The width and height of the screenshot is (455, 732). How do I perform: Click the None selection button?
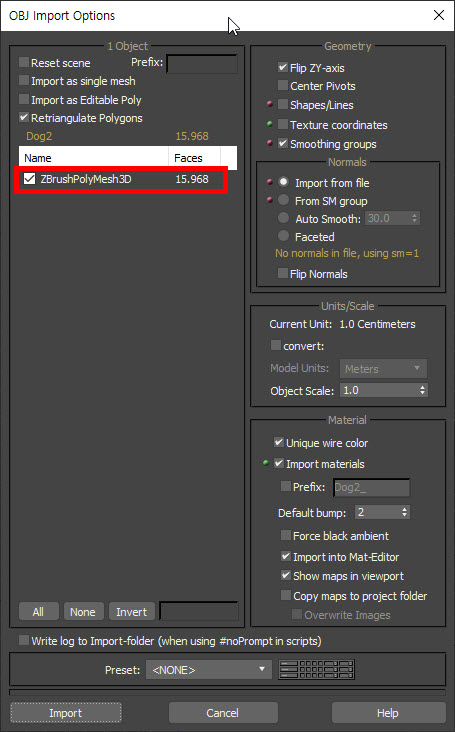(83, 611)
